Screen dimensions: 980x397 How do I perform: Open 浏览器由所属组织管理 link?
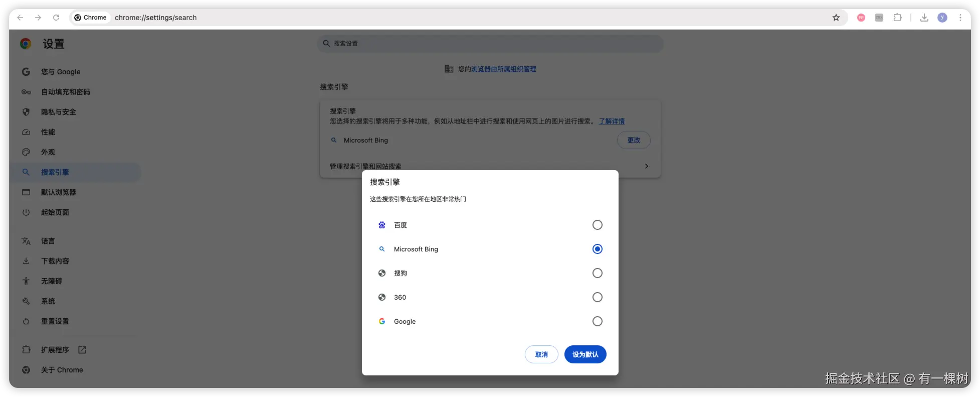pos(503,69)
